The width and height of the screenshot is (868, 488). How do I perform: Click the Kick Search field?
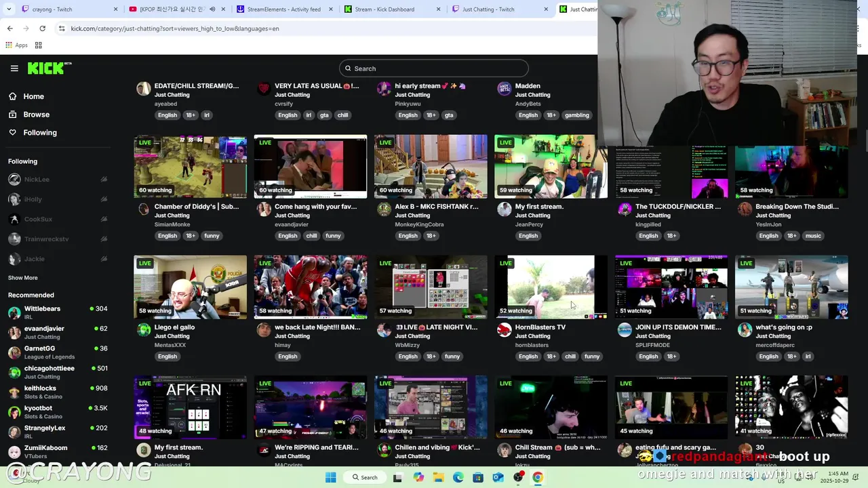[x=434, y=68]
